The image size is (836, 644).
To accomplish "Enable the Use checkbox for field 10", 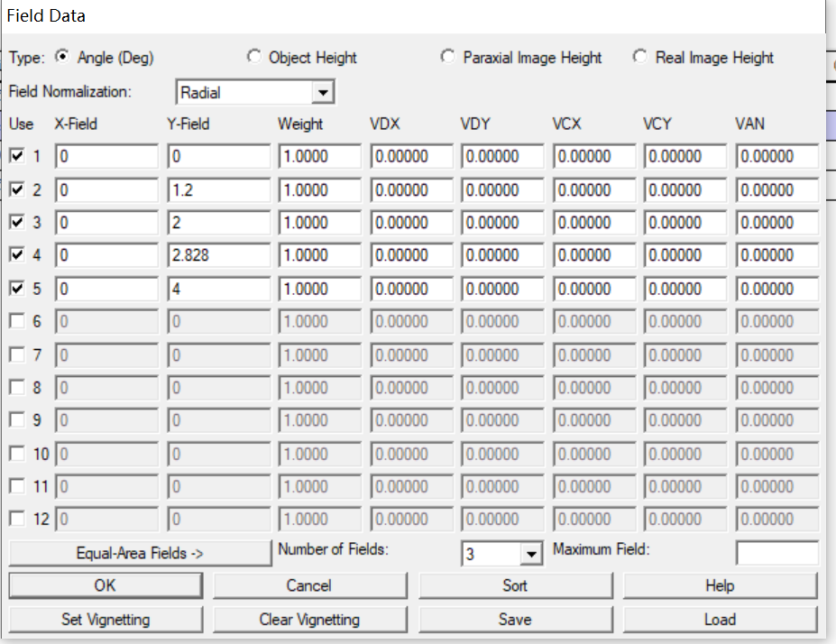I will [x=17, y=454].
